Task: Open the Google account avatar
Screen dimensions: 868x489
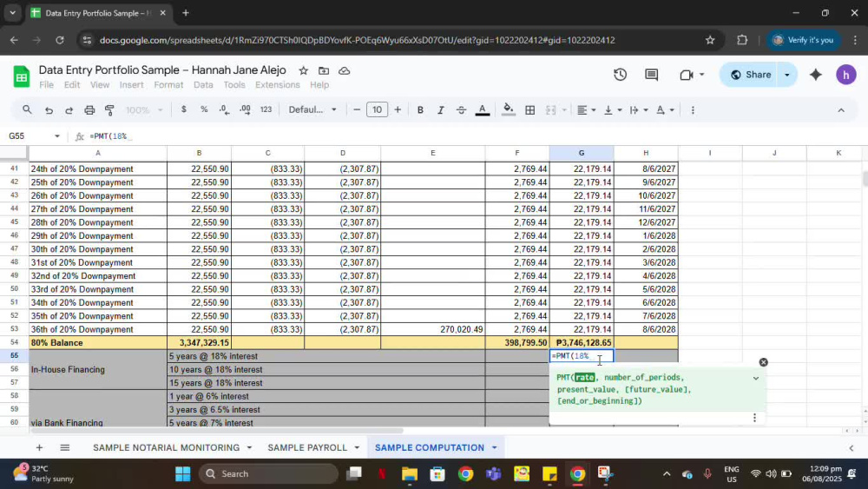Action: 845,75
